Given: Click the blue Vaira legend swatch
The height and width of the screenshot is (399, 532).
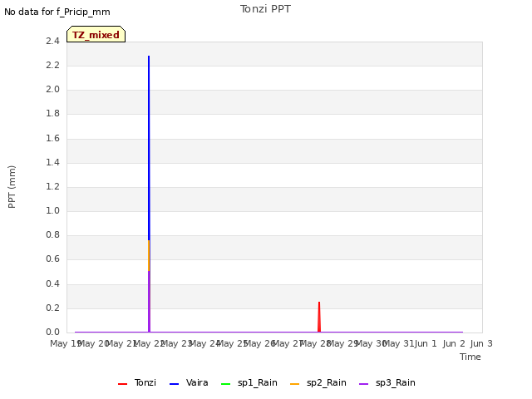Looking at the screenshot, I should pos(174,384).
